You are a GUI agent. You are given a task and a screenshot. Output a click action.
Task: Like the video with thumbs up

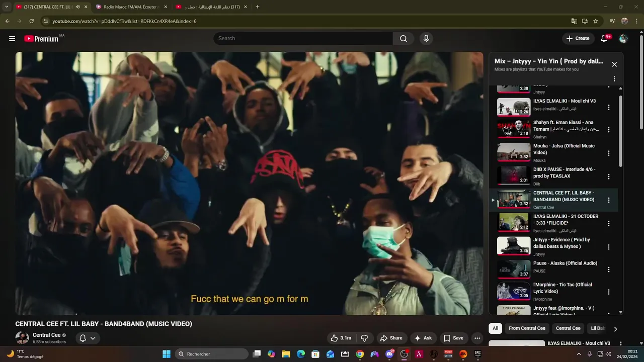tap(341, 338)
